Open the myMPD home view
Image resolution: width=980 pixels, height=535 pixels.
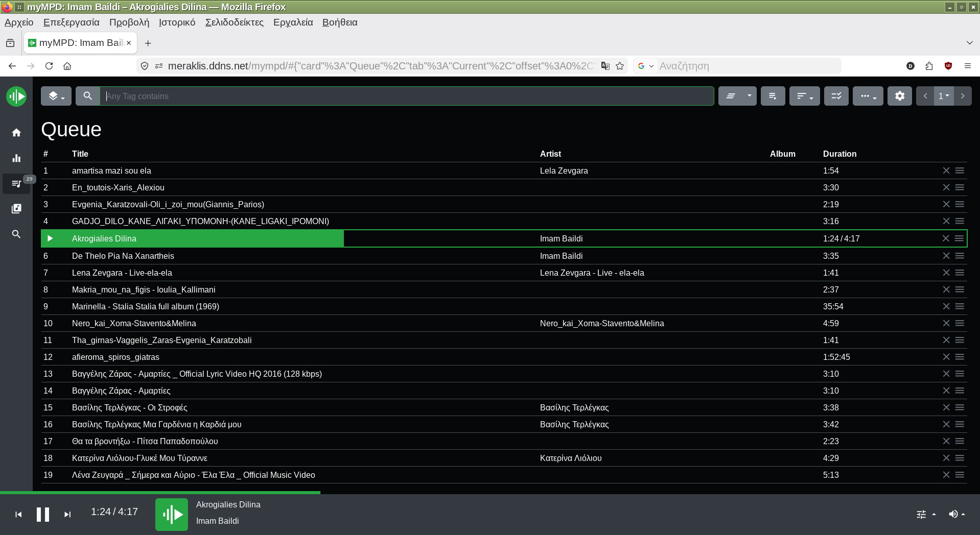pyautogui.click(x=16, y=133)
